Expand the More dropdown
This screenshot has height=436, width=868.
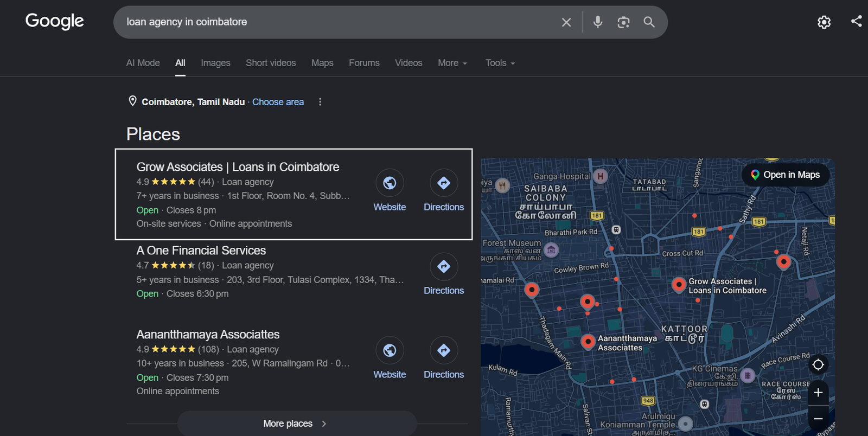pos(452,63)
